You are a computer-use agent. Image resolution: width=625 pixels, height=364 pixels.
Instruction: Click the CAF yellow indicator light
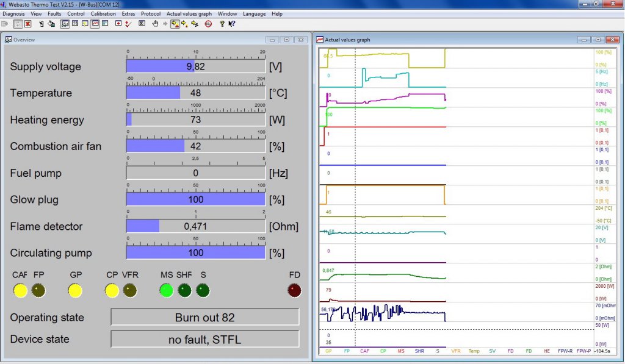click(x=20, y=291)
